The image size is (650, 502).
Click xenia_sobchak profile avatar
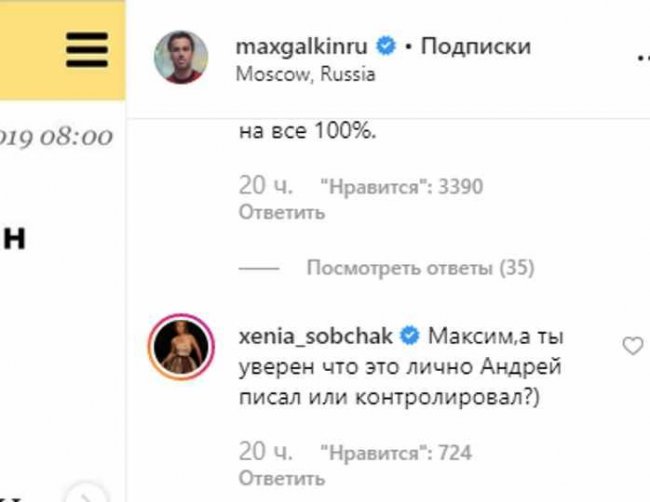tap(181, 347)
